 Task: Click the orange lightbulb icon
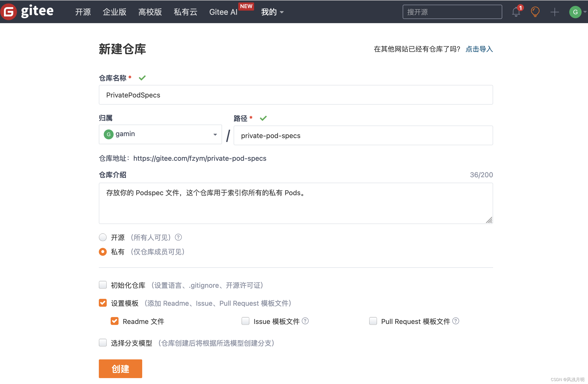pos(535,12)
